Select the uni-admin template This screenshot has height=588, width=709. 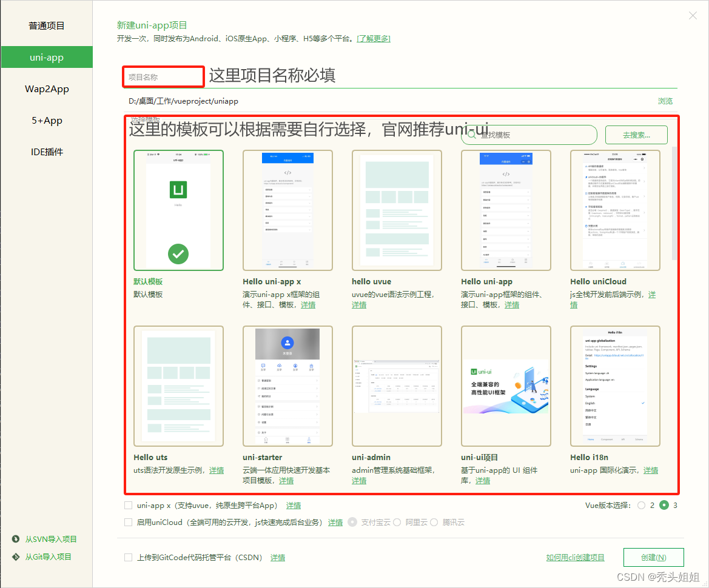[x=397, y=386]
